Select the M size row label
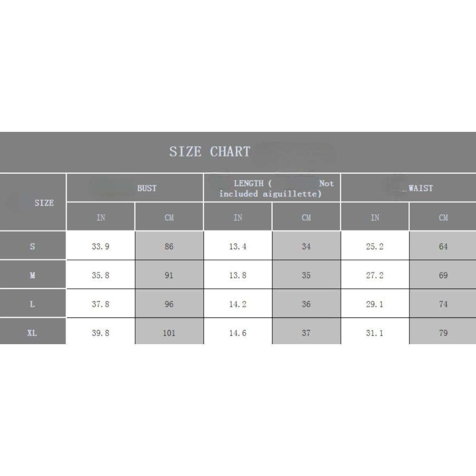This screenshot has height=476, width=476. click(x=32, y=275)
